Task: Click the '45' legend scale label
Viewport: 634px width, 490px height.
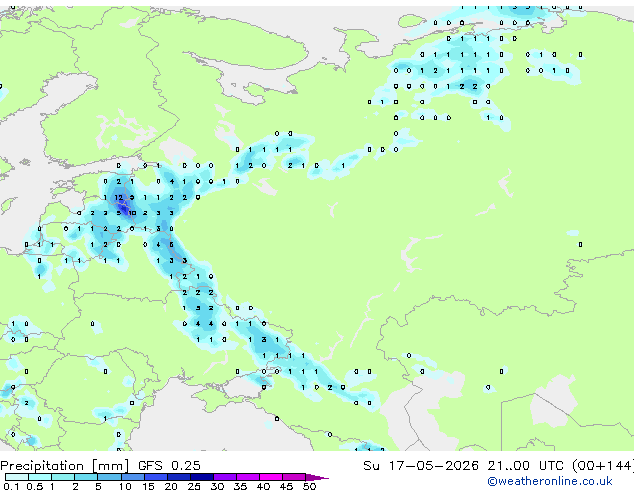Action: point(286,486)
